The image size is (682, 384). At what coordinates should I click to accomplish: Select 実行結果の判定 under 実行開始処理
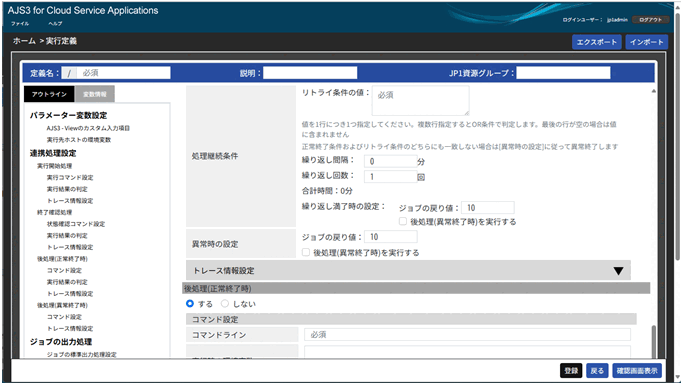(x=67, y=189)
